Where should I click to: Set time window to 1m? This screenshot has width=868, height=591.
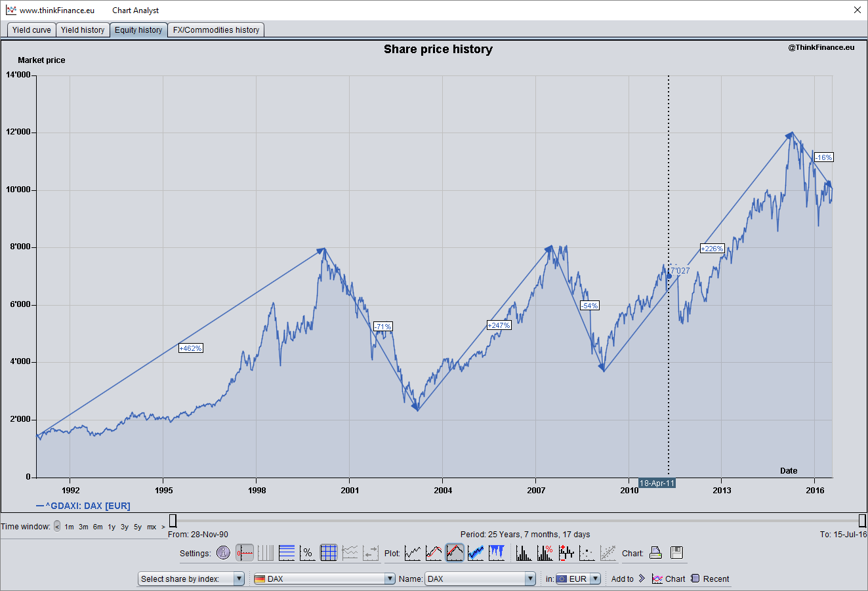[x=70, y=527]
